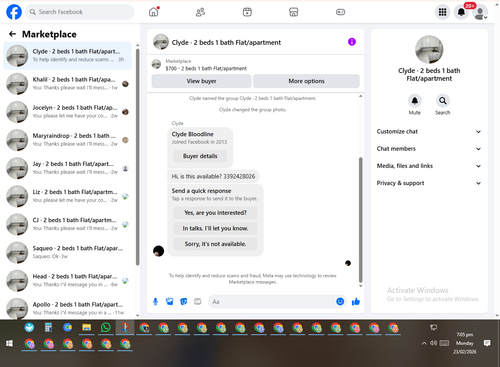500x367 pixels.
Task: Record a voice clip with the microphone icon
Action: (155, 302)
